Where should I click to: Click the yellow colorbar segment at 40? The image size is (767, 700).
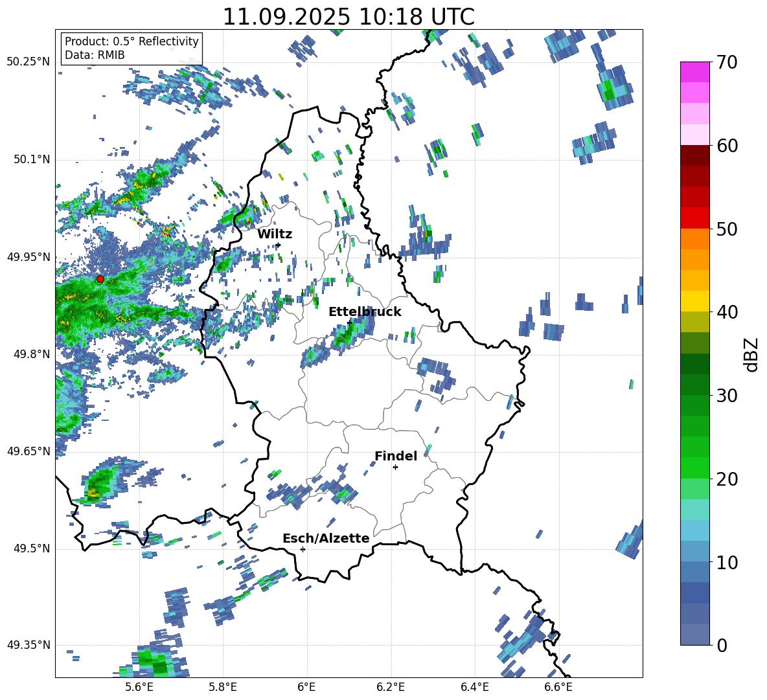(695, 301)
